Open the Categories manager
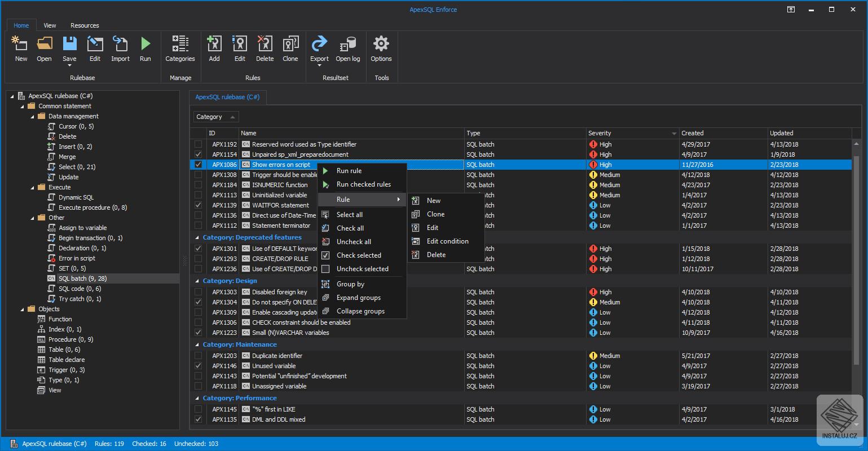Image resolution: width=868 pixels, height=451 pixels. [180, 48]
